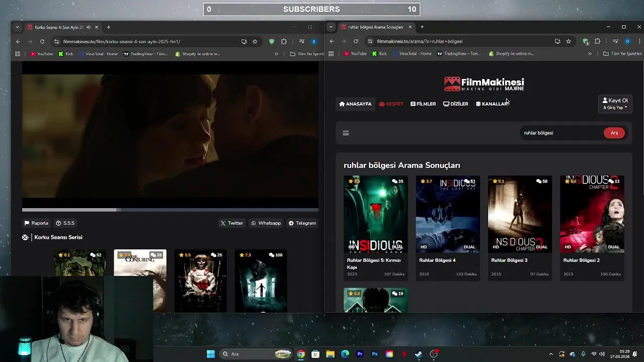Open VirusTotal bookmark in left window
This screenshot has width=644, height=362.
pyautogui.click(x=98, y=54)
